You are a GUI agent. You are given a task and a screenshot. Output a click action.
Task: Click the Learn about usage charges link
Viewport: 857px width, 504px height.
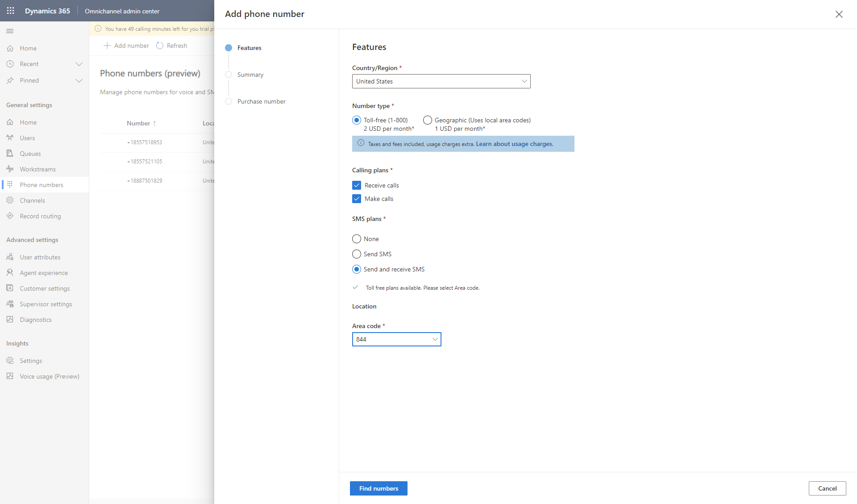(514, 144)
